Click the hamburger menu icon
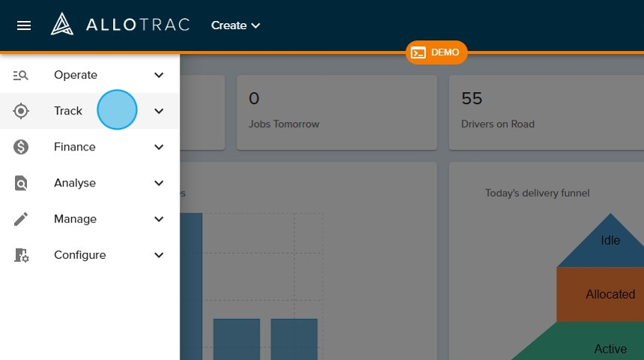This screenshot has height=360, width=644. [x=24, y=25]
